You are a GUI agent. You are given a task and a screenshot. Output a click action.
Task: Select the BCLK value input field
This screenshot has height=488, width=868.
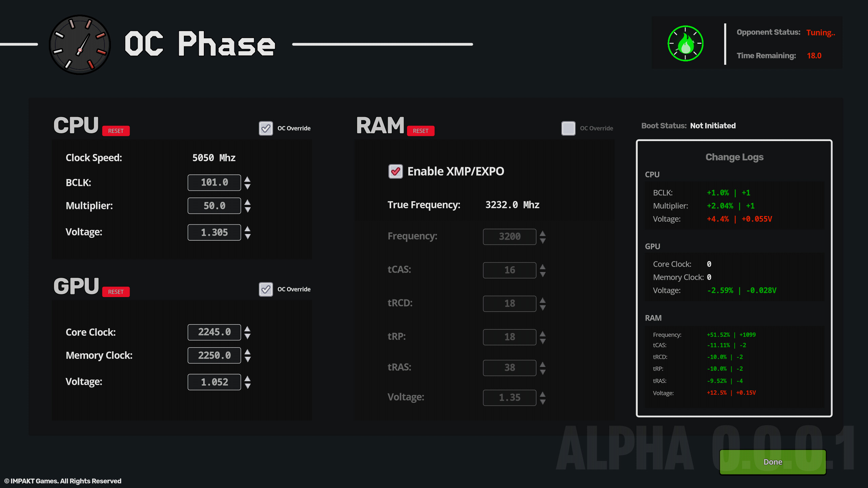pos(214,182)
